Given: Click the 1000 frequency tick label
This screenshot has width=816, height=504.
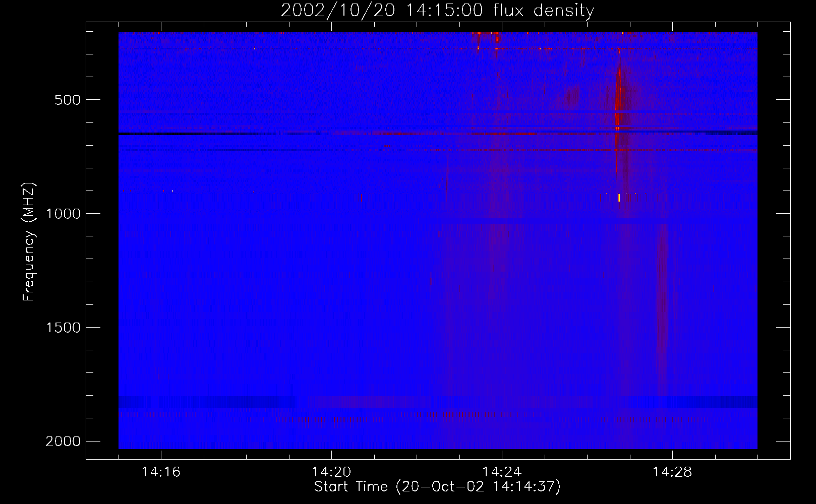Looking at the screenshot, I should 63,214.
